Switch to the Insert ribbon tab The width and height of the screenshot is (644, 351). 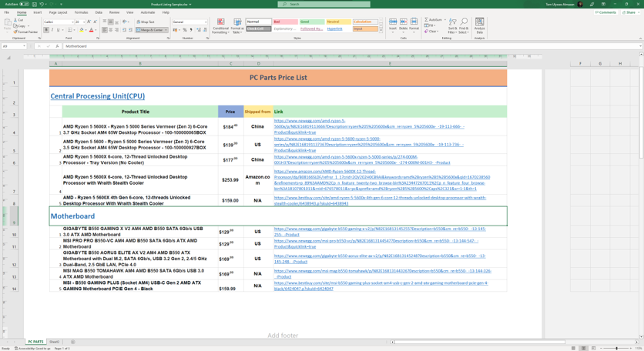(x=38, y=12)
